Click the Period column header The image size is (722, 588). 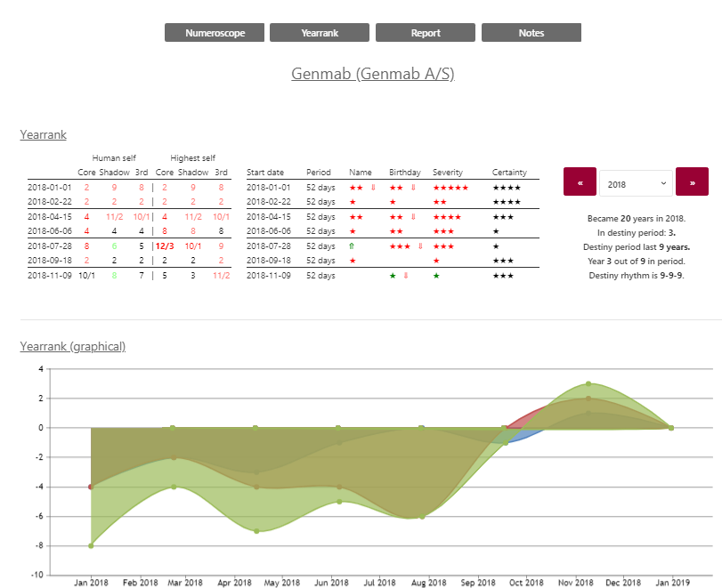[319, 172]
